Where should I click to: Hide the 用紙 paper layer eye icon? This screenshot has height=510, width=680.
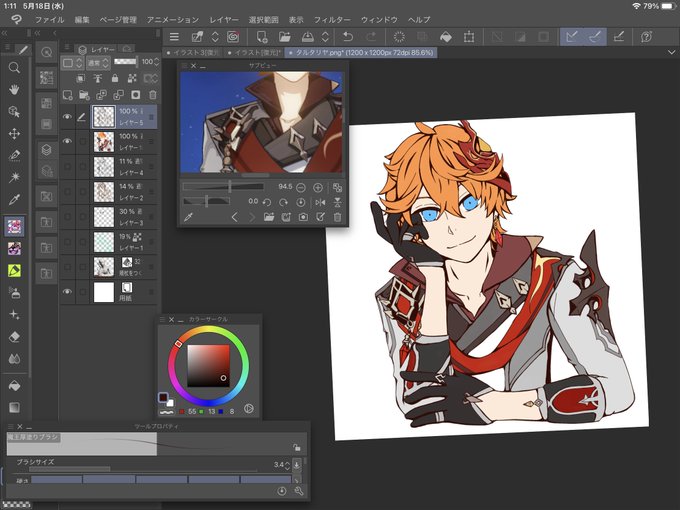coord(67,291)
